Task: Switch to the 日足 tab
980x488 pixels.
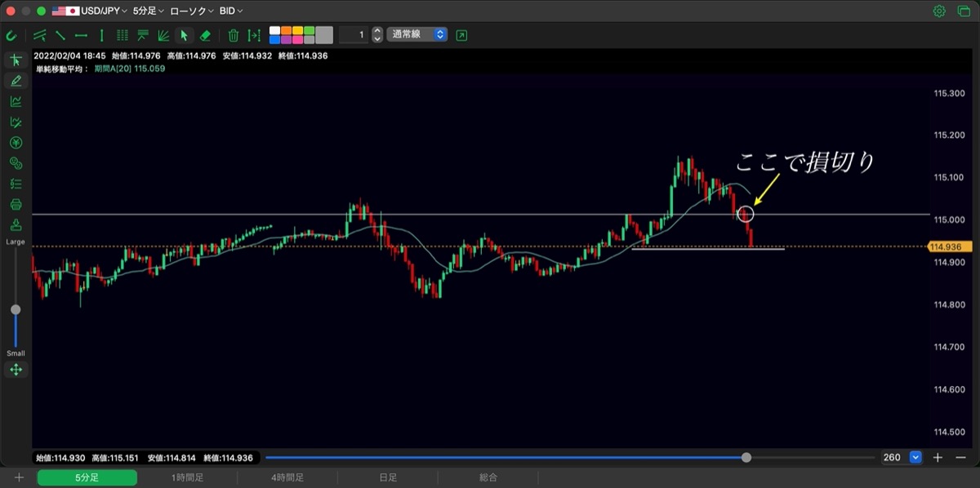Action: point(388,477)
